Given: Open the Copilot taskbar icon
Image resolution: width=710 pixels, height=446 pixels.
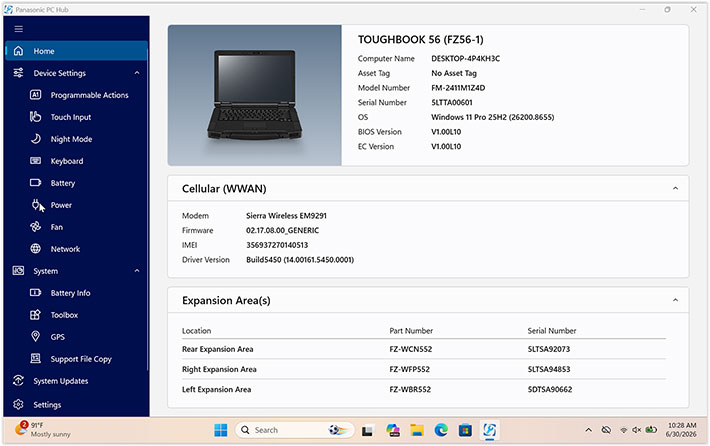Looking at the screenshot, I should pyautogui.click(x=393, y=430).
